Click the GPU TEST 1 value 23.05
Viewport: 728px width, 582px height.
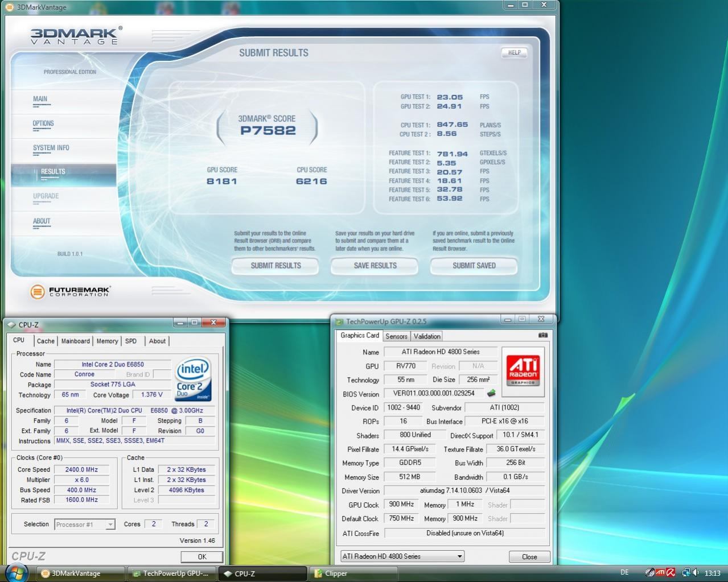(x=450, y=97)
